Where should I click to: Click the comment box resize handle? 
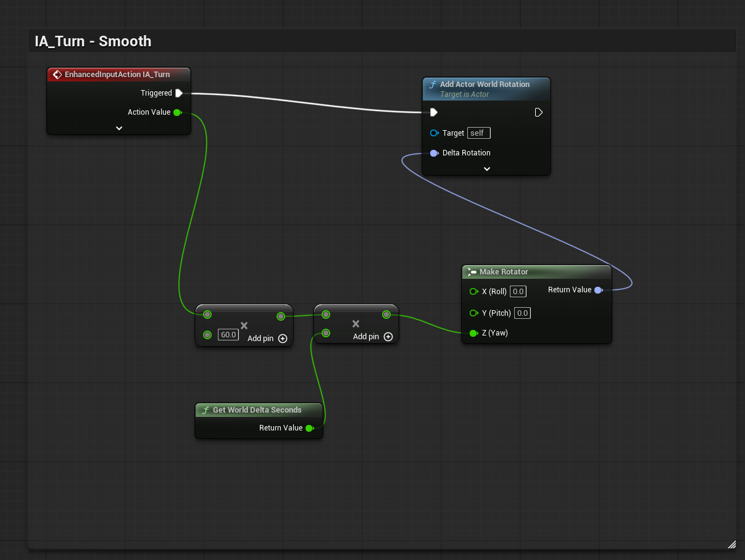pyautogui.click(x=731, y=544)
